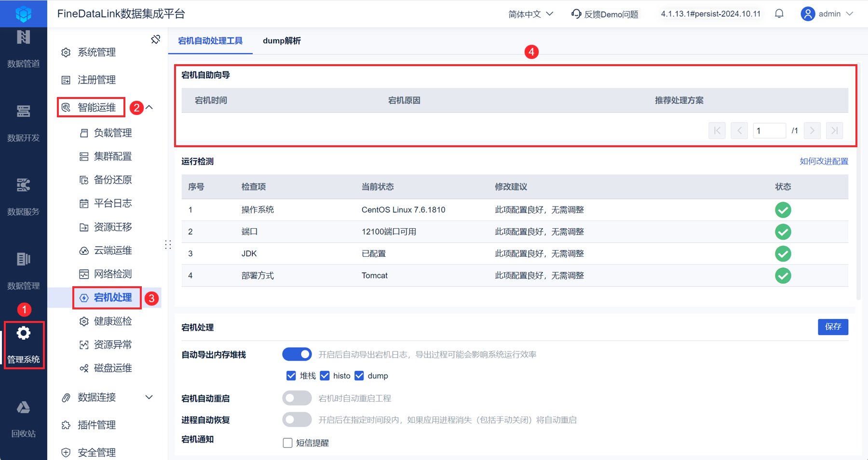Open the 数据管理 module icon
This screenshot has width=868, height=460.
tap(23, 259)
